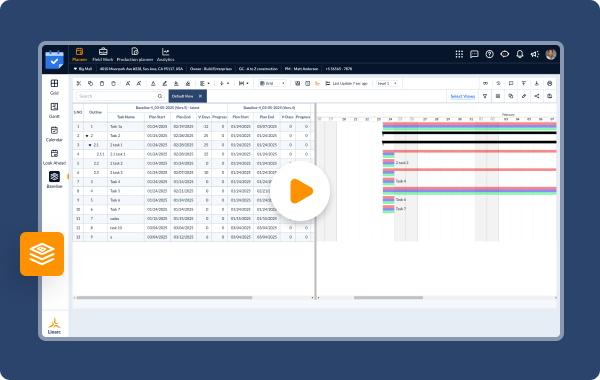Click the edit pencil icon in view toolbar
600x380 pixels.
pyautogui.click(x=524, y=96)
